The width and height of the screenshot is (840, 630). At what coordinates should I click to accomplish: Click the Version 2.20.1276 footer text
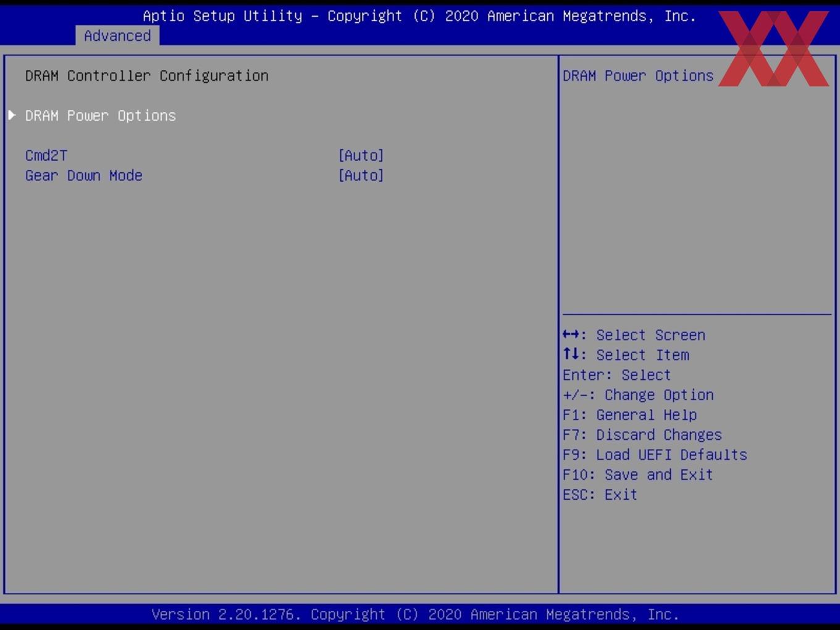click(415, 615)
